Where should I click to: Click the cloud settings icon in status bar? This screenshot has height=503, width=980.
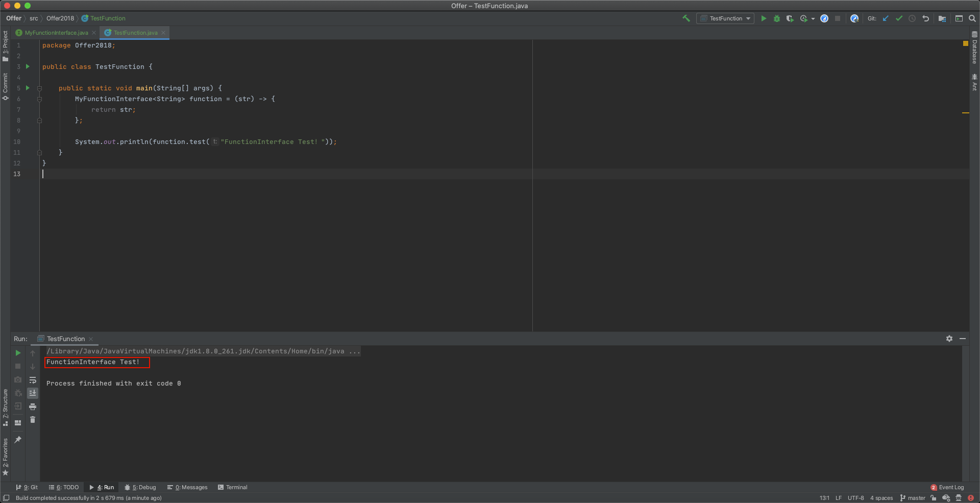click(946, 498)
